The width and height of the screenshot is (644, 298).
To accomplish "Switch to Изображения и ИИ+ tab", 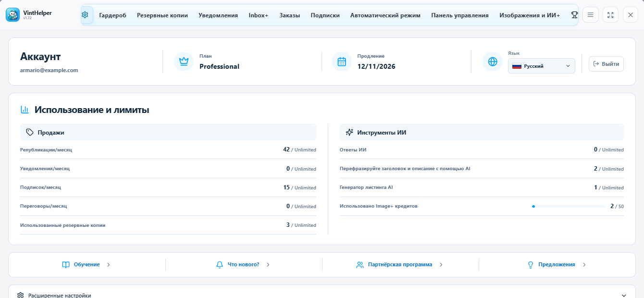I will coord(530,15).
